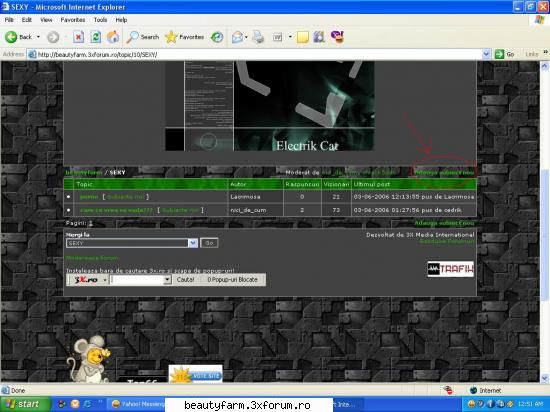Open Favorites star in the toolbar

pyautogui.click(x=171, y=37)
